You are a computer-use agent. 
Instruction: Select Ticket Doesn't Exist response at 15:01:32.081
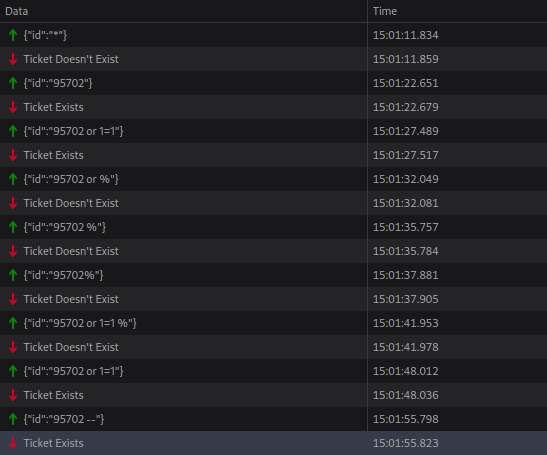click(274, 203)
